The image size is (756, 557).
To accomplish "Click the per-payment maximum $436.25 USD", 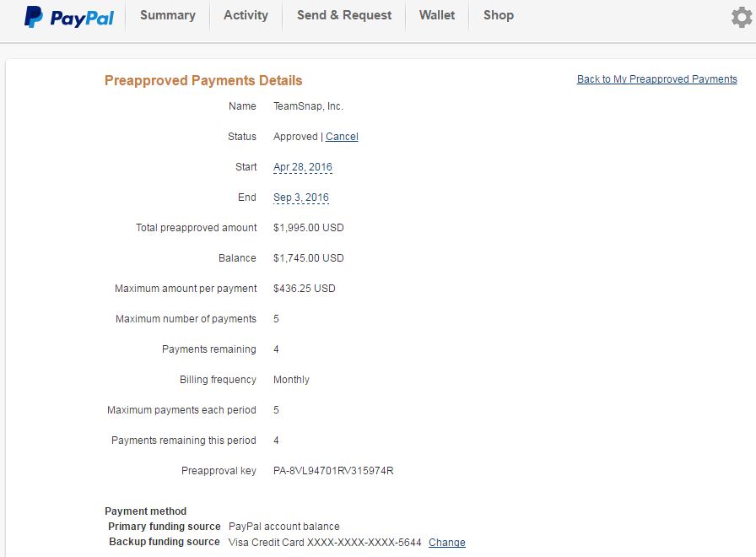I will click(x=305, y=289).
